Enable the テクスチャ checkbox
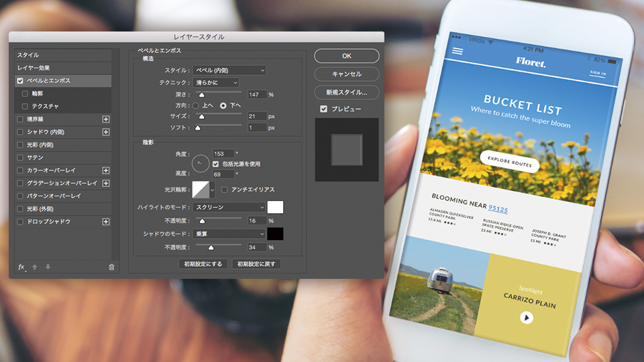 tap(25, 107)
